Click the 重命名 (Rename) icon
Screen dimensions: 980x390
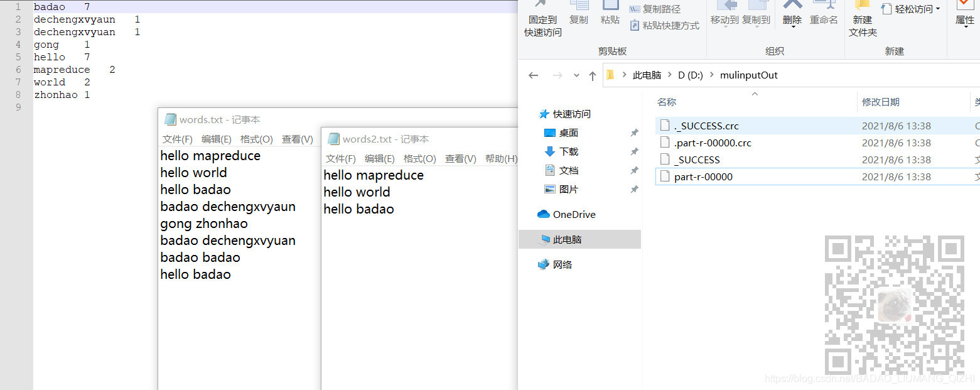(824, 14)
